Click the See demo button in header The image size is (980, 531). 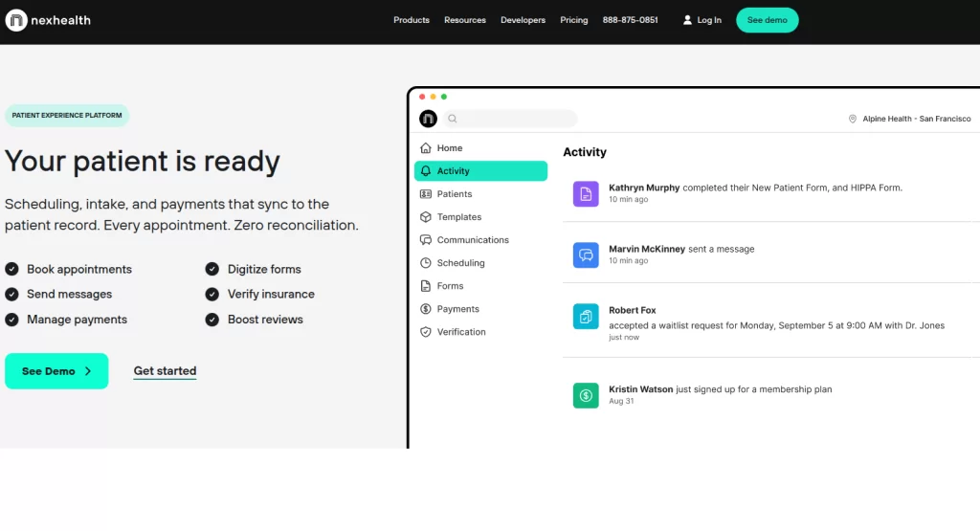coord(767,20)
